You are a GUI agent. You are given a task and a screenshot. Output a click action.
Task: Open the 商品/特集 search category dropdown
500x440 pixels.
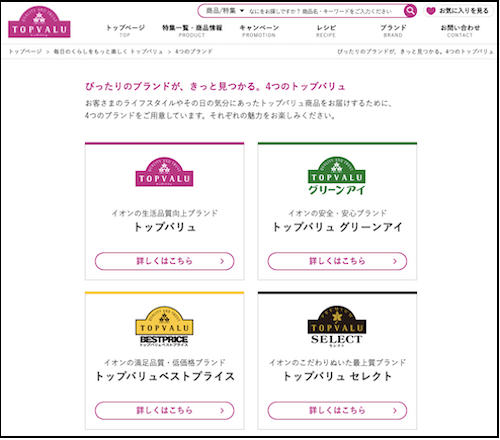point(225,11)
